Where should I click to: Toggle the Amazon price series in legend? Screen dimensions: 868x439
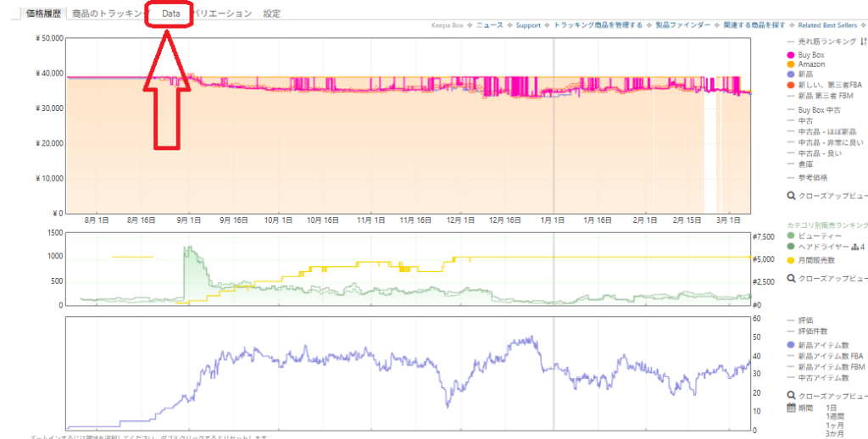click(x=811, y=64)
